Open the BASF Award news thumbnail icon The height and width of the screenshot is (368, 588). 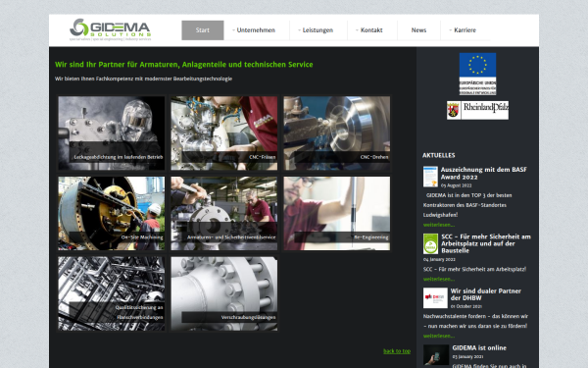430,177
